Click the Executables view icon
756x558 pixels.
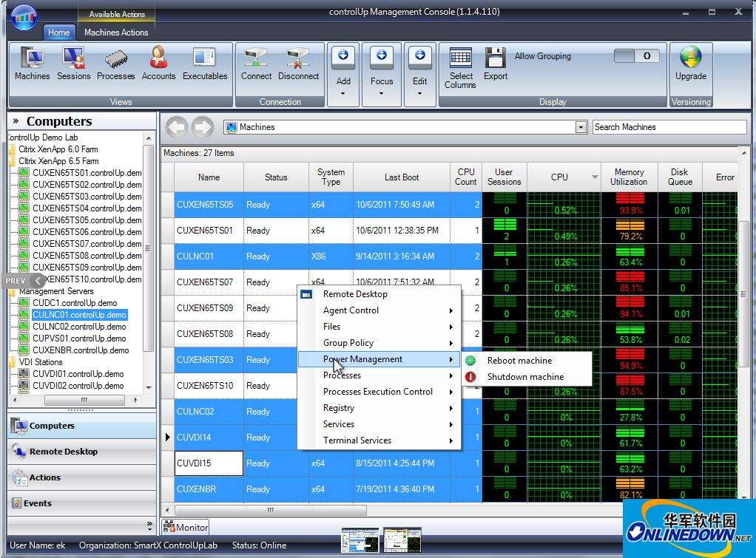(204, 65)
